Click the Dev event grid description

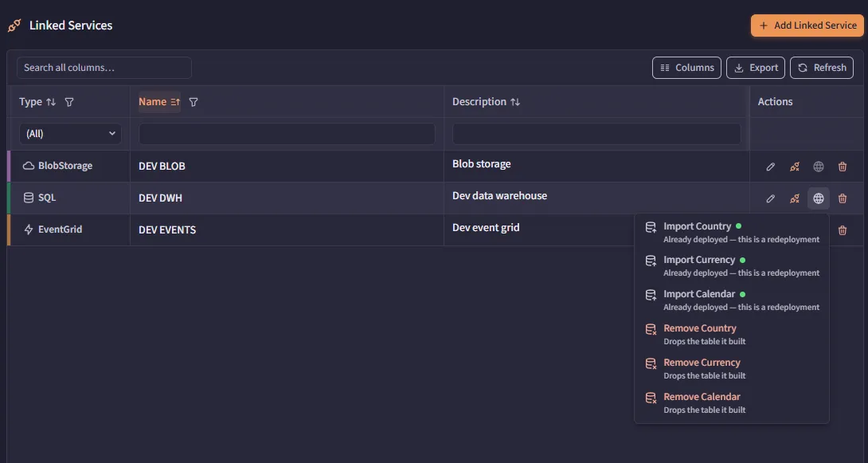pyautogui.click(x=486, y=228)
